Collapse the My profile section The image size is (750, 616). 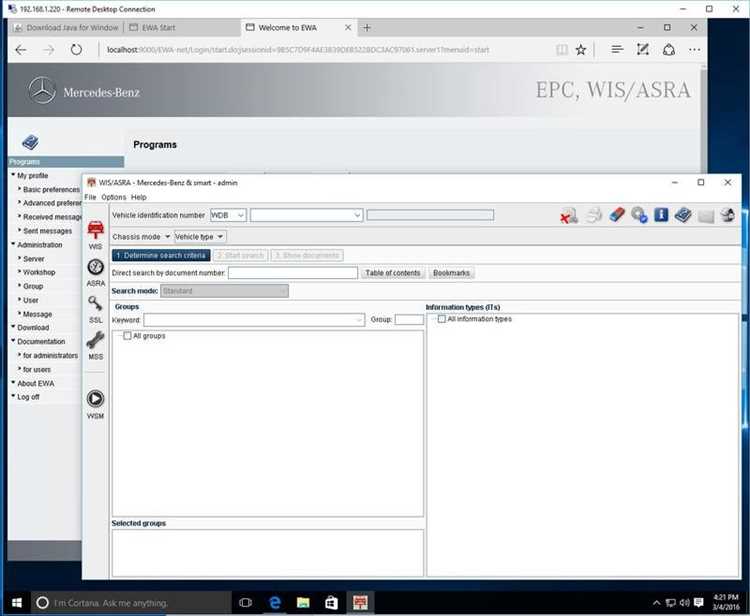tap(32, 176)
